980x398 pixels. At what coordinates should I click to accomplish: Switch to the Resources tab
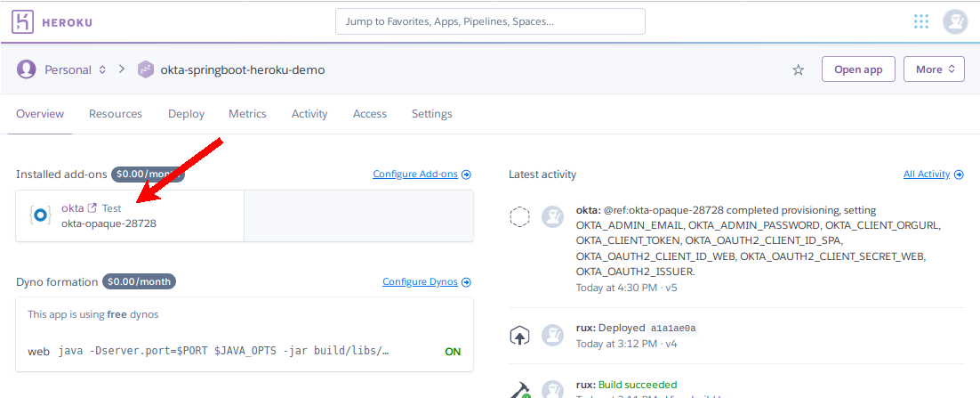coord(116,114)
